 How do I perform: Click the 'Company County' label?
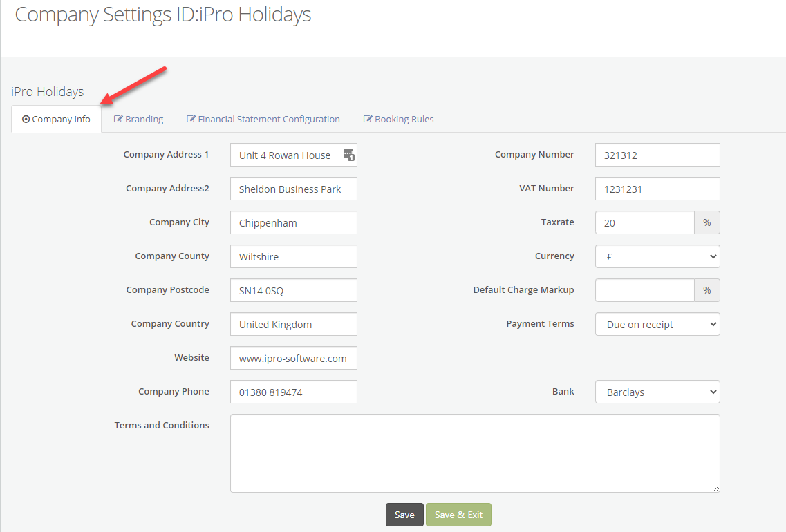coord(172,256)
